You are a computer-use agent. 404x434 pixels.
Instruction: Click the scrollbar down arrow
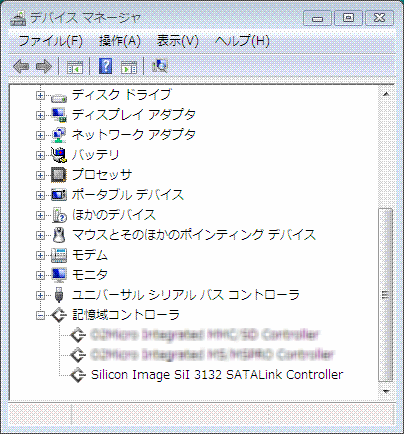pos(386,391)
